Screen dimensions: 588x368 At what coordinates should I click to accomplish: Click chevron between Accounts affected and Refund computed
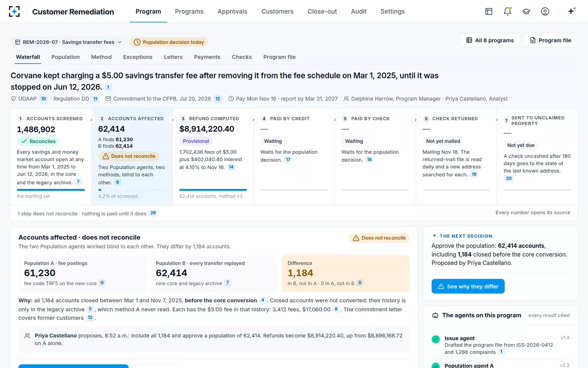pos(173,120)
